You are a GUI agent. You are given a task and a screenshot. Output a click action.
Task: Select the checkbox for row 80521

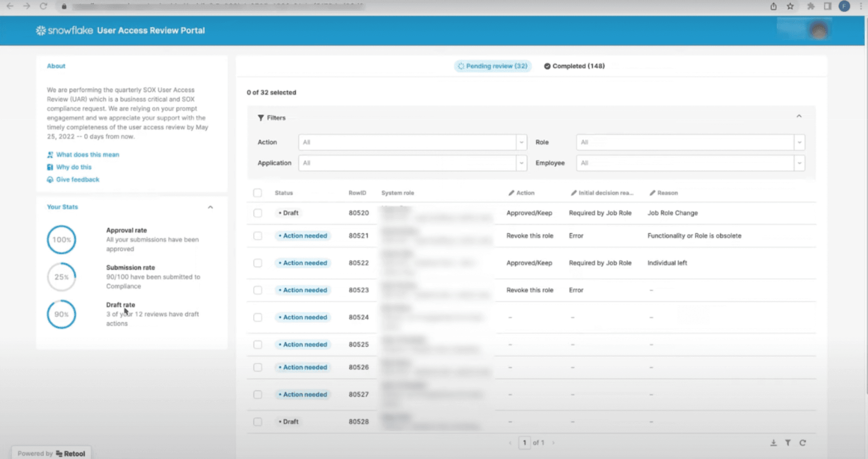click(258, 236)
